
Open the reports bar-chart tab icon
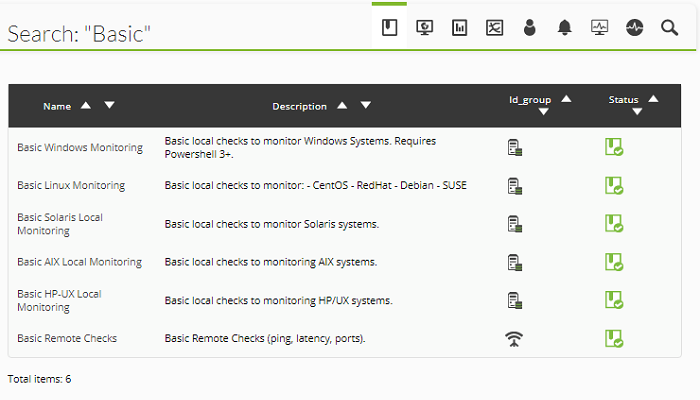pyautogui.click(x=459, y=28)
